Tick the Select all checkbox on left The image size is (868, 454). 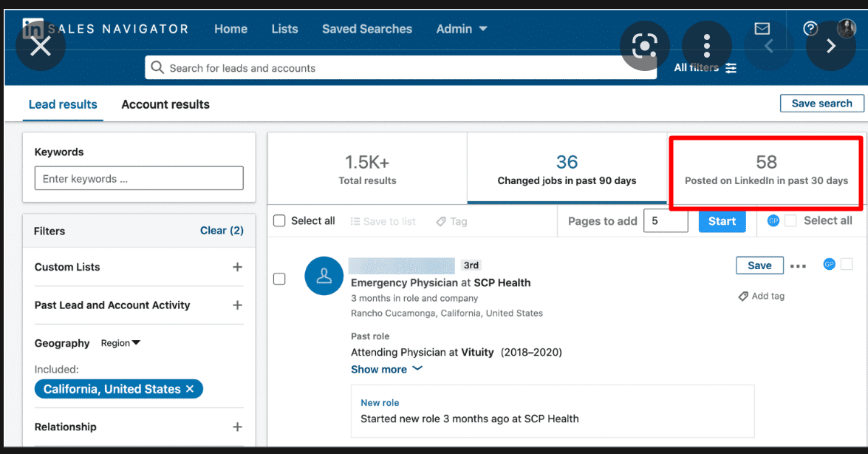click(x=279, y=220)
